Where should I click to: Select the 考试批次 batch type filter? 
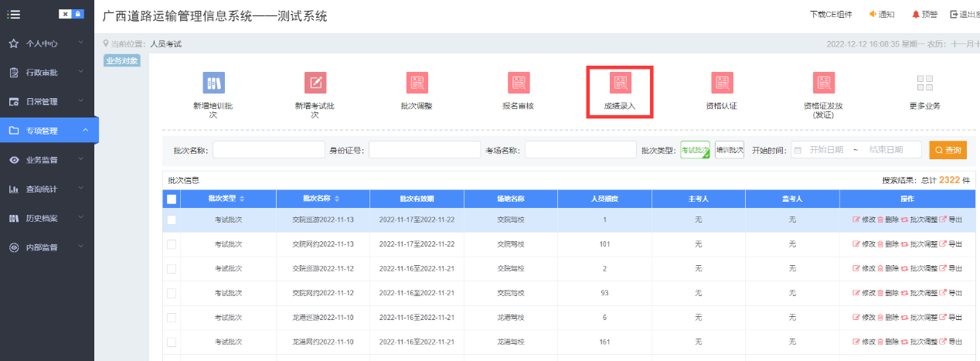pos(695,150)
